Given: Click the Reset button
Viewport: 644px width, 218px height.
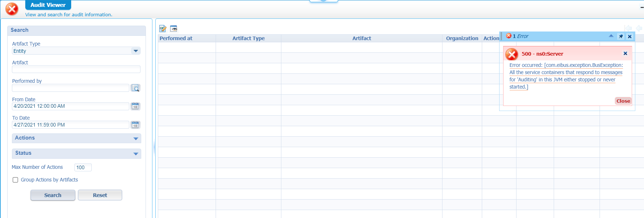Looking at the screenshot, I should (x=100, y=195).
